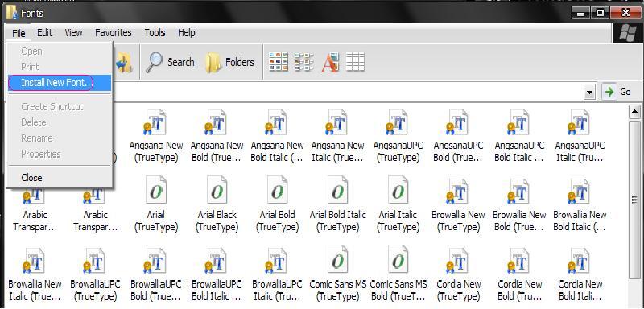Open the Tools menu
Viewport: 644px width, 309px height.
[155, 33]
